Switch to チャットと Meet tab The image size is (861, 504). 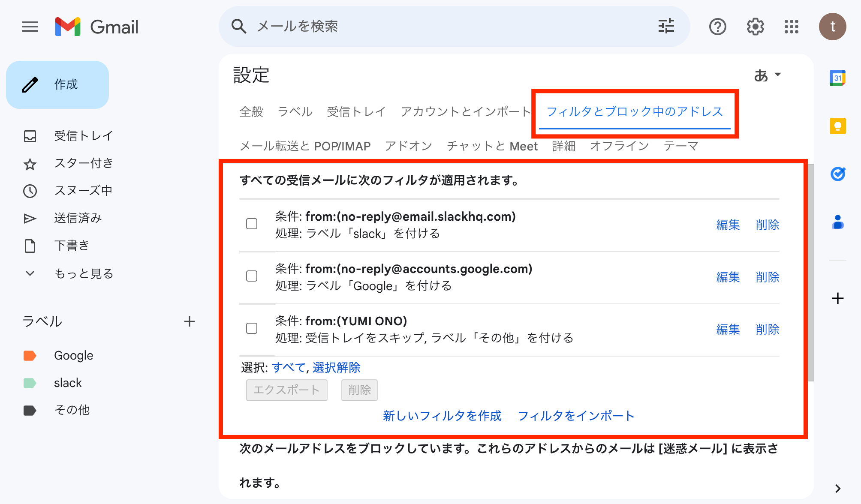(x=492, y=146)
